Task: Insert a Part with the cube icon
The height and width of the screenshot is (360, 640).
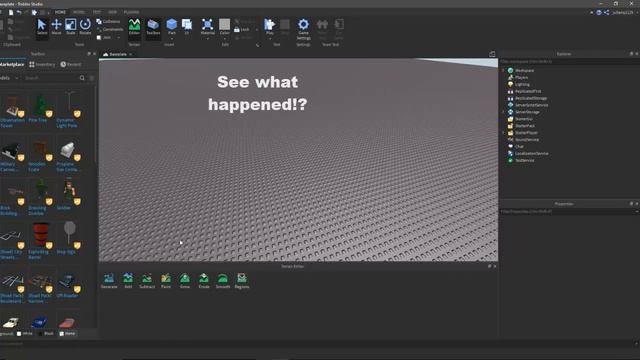Action: [x=172, y=25]
